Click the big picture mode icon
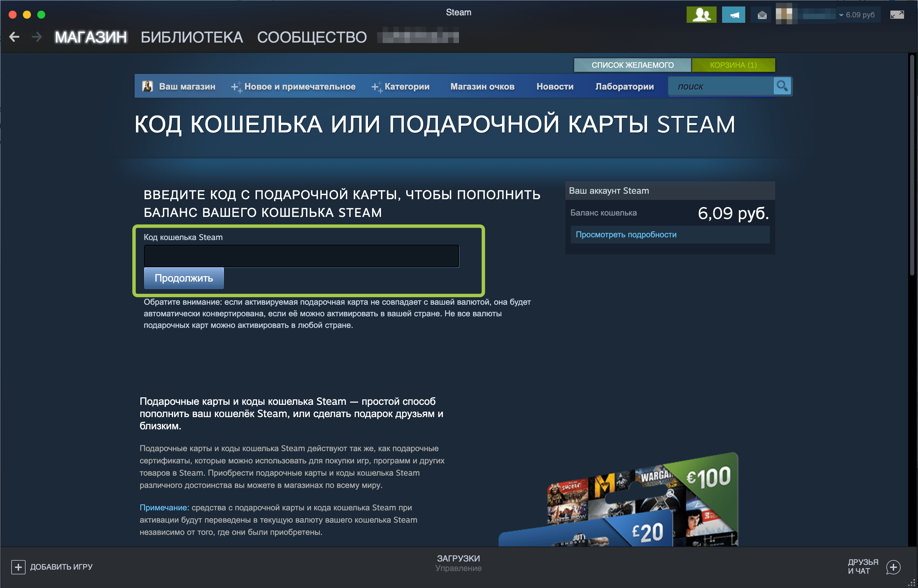The width and height of the screenshot is (918, 588). point(897,15)
